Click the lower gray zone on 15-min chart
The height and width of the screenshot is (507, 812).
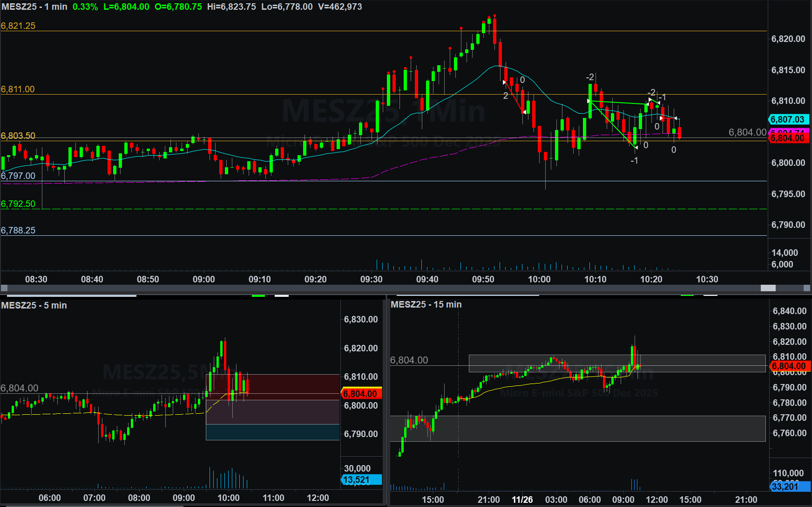(577, 428)
